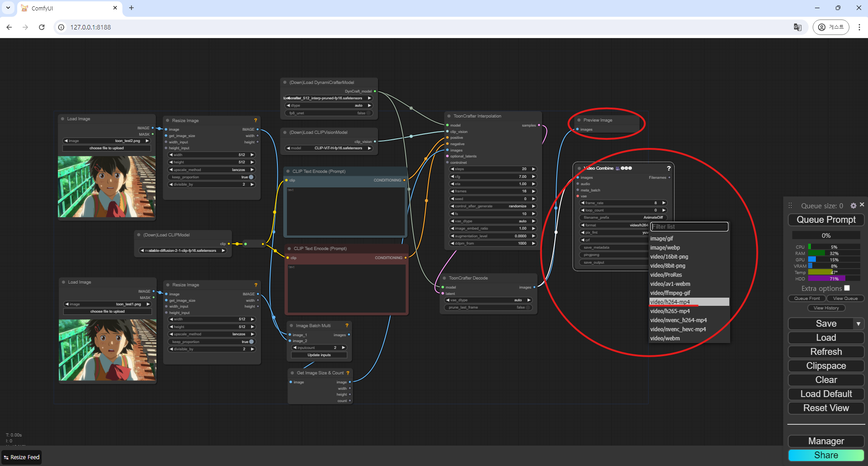The image size is (868, 466).
Task: Open ComfyUI settings gear icon
Action: [853, 206]
